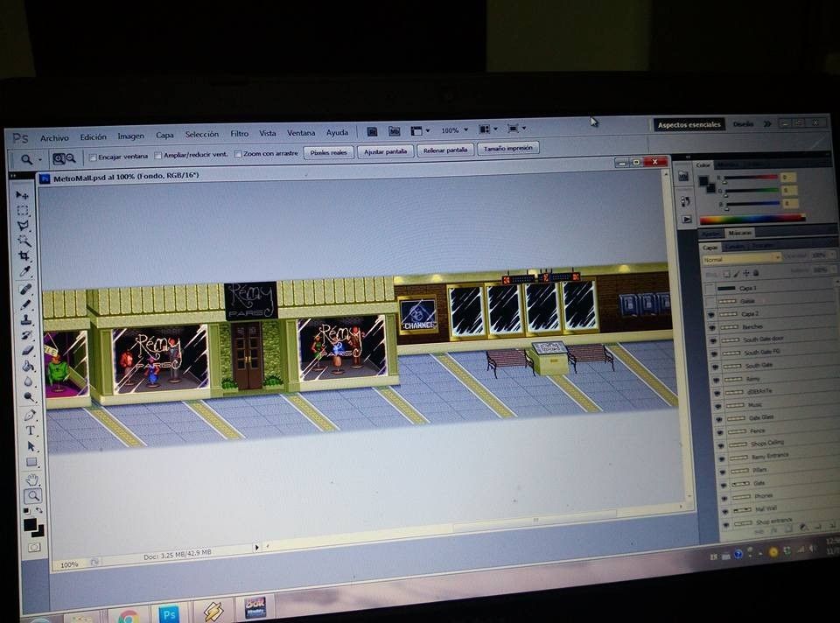Open the blend mode Normal dropdown
The image size is (840, 623).
pos(741,259)
